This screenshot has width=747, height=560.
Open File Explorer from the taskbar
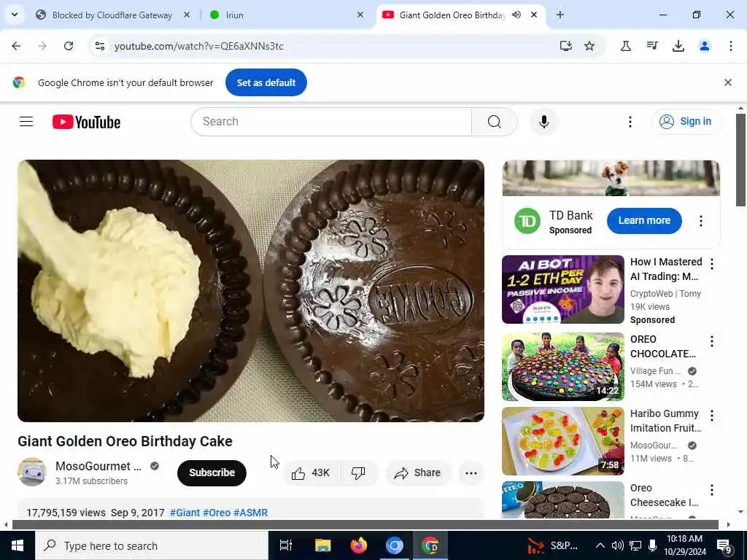tap(322, 545)
